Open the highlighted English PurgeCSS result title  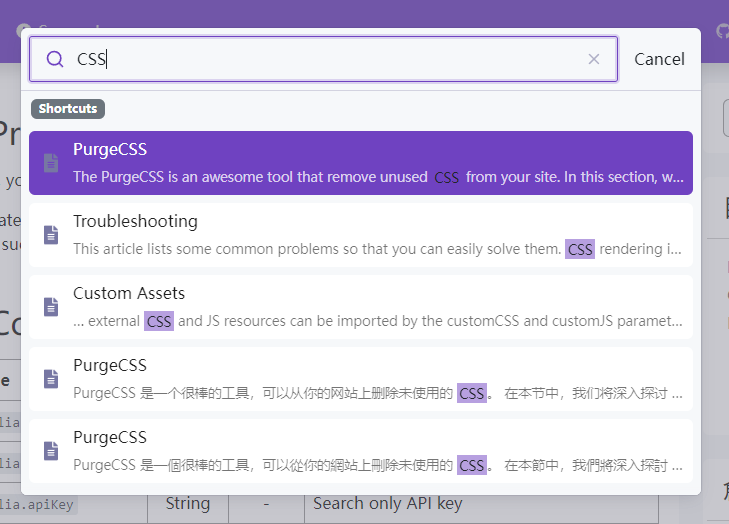pyautogui.click(x=110, y=149)
